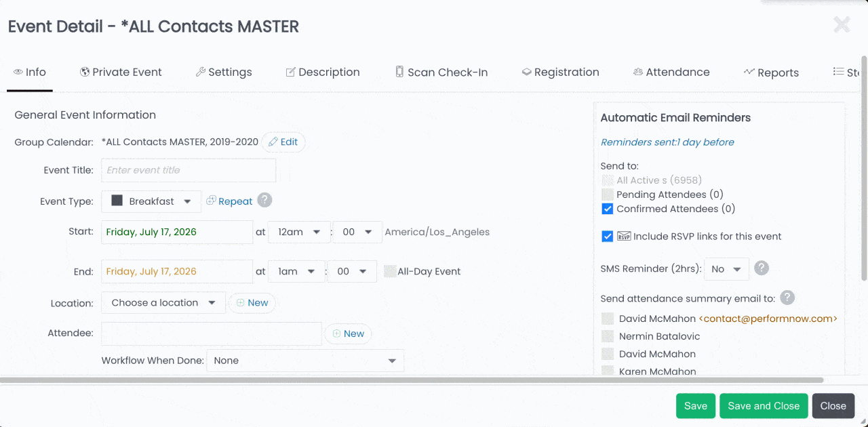The image size is (868, 427).
Task: Click the help icon next to Repeat
Action: click(x=265, y=201)
